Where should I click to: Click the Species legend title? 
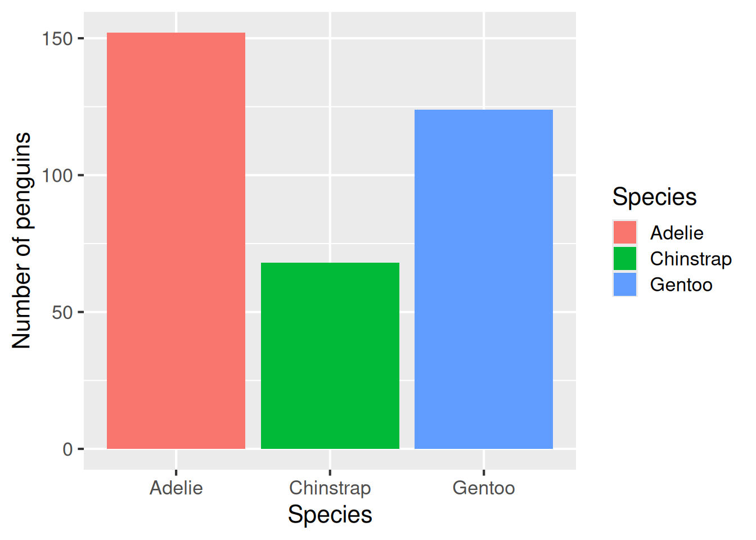point(654,197)
